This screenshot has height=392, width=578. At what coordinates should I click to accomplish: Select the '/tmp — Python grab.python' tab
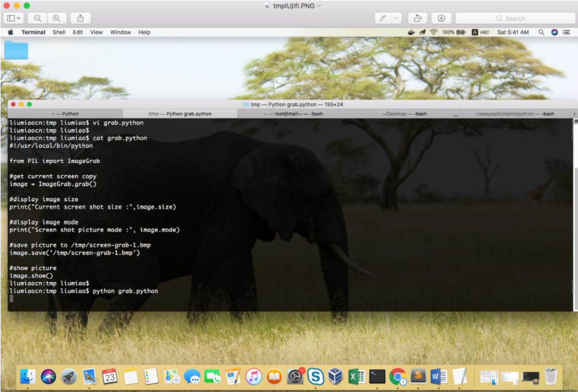click(x=180, y=113)
